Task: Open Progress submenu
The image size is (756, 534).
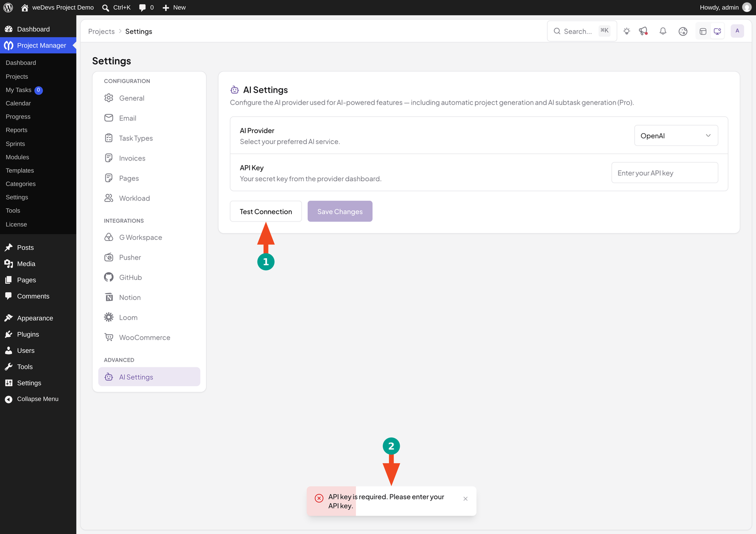Action: click(18, 117)
